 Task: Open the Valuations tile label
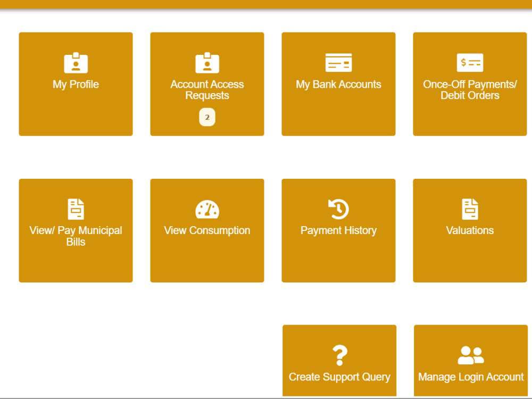click(x=470, y=231)
